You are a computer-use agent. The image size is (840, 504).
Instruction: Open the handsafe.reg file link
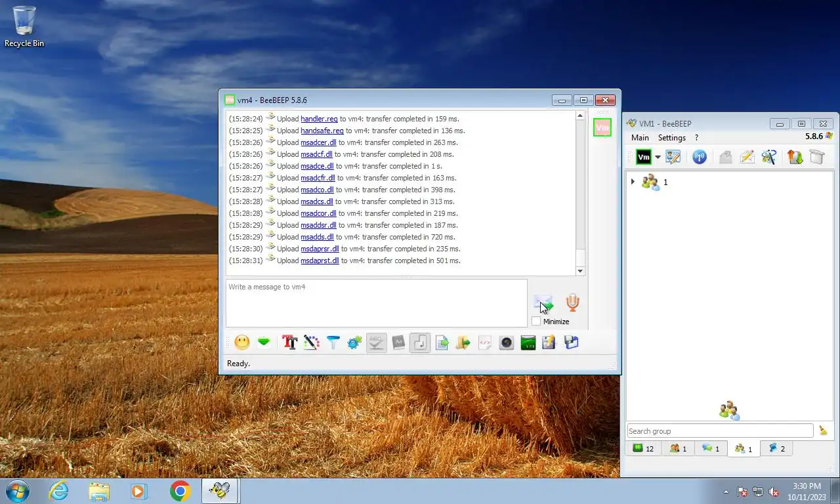coord(322,131)
